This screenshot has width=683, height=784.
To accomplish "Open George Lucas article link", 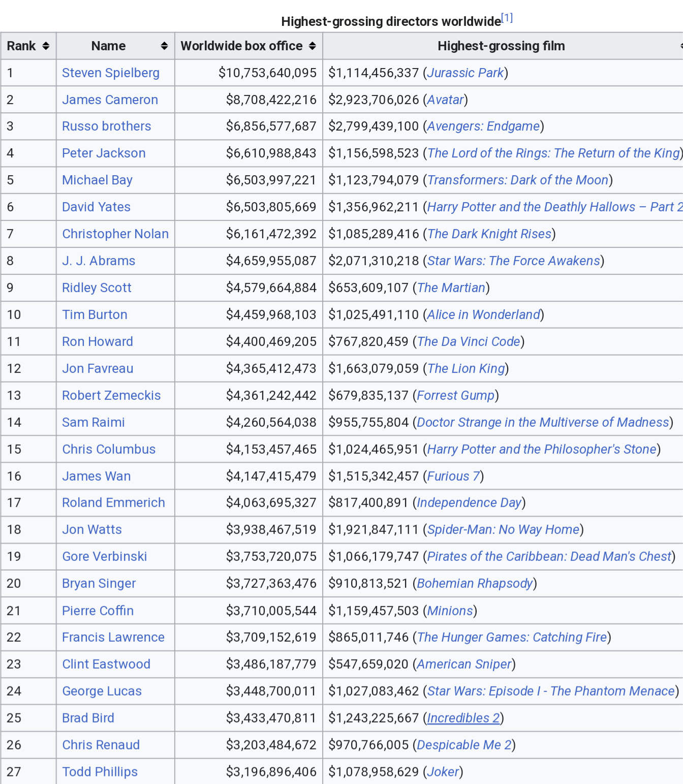I will pos(102,692).
